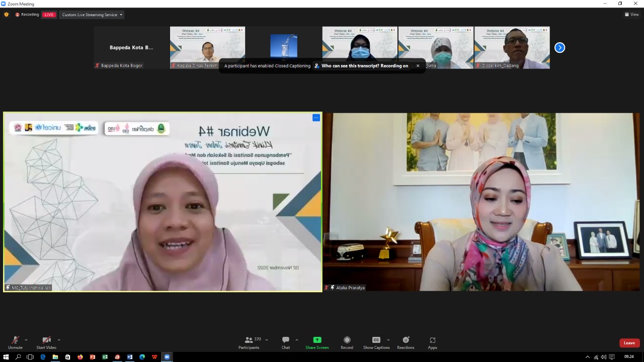Viewport: 644px width, 362px height.
Task: Open the View layout menu
Action: 632,15
